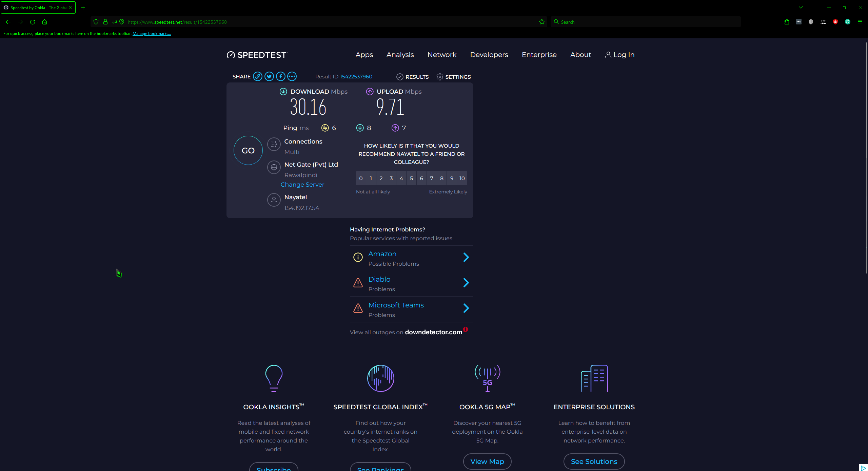Click the site padlock icon
The height and width of the screenshot is (471, 868).
click(105, 22)
